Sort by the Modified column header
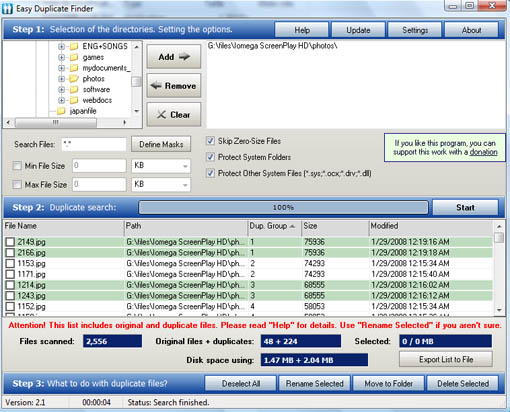Viewport: 510px width, 412px height. [431, 226]
